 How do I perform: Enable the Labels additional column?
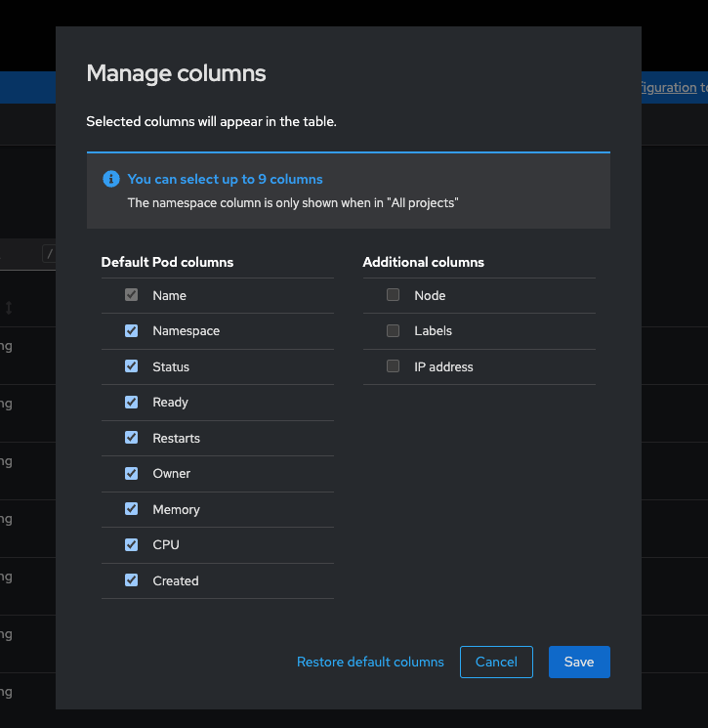pos(393,330)
